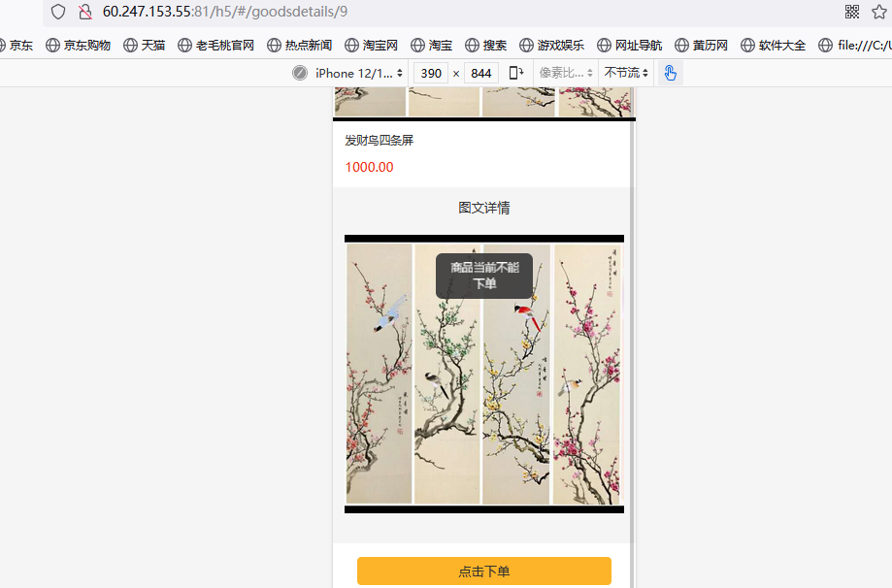892x588 pixels.
Task: Open the QR code icon in address bar
Action: pyautogui.click(x=852, y=12)
